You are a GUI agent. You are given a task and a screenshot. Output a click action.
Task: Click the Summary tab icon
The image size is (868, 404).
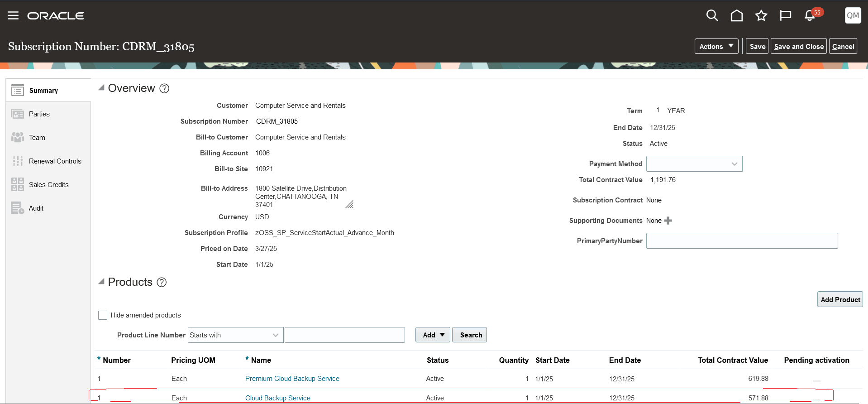[18, 91]
